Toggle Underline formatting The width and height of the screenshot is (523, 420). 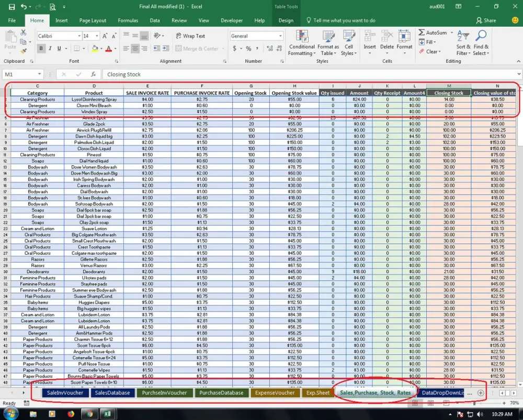(x=59, y=48)
